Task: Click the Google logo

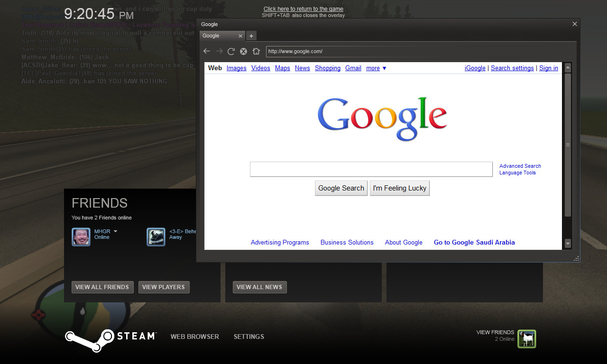Action: 382,119
